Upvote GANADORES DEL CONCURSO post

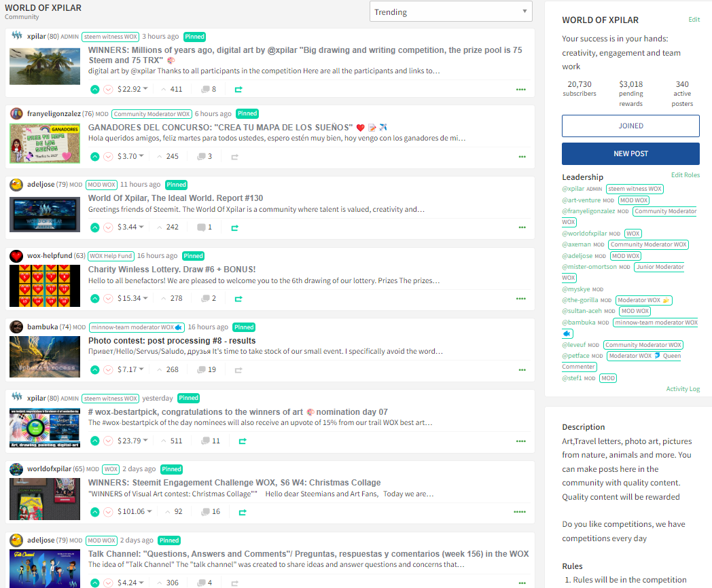click(x=94, y=157)
